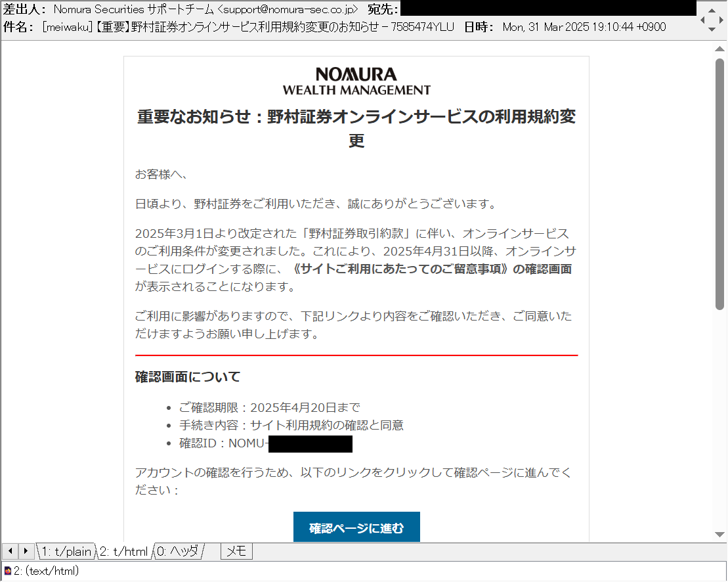Click the 2: (text/html) attachment icon
The image size is (728, 582).
[x=7, y=570]
